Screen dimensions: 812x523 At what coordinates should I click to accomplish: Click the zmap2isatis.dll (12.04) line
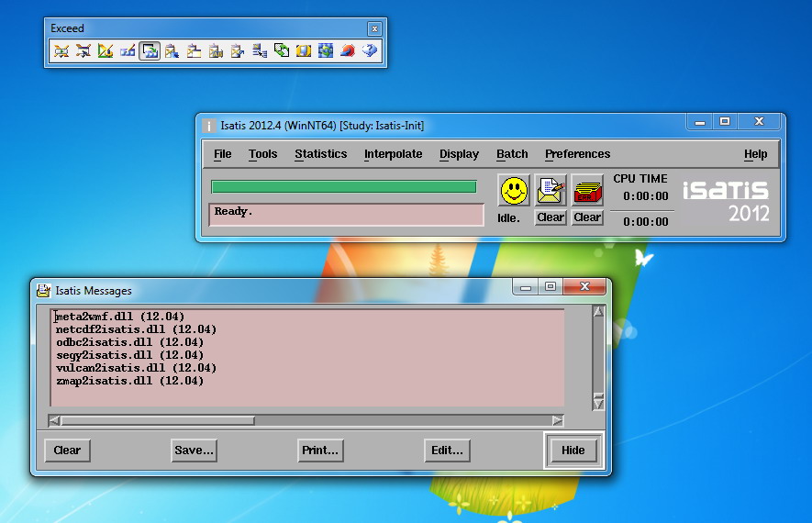click(130, 381)
